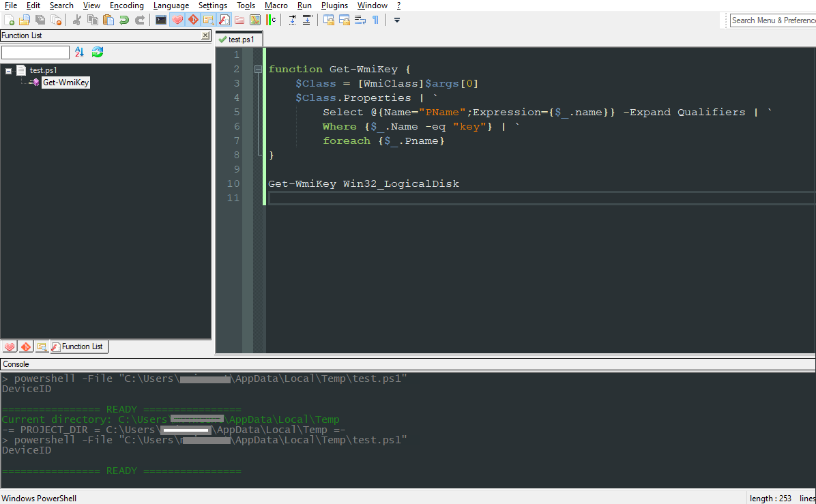Place cursor on empty line 11
The width and height of the screenshot is (816, 504).
[x=541, y=198]
